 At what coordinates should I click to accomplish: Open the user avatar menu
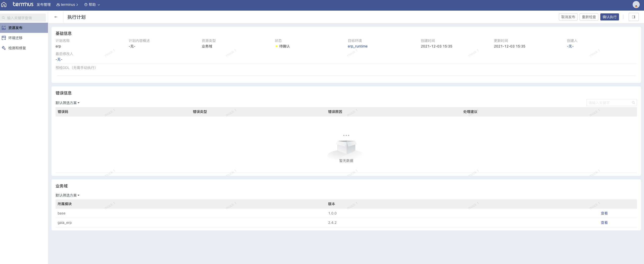[x=636, y=5]
